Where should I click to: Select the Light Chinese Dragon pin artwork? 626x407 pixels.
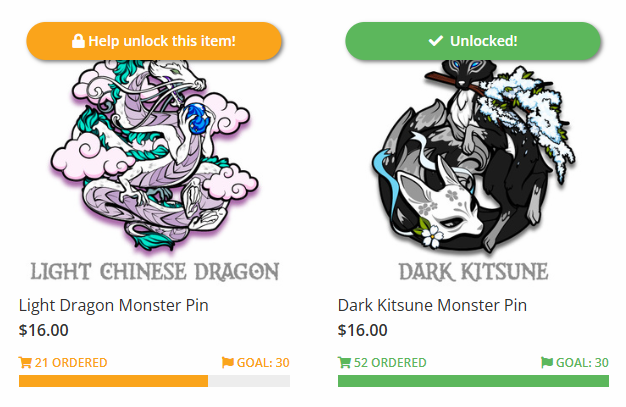point(154,155)
